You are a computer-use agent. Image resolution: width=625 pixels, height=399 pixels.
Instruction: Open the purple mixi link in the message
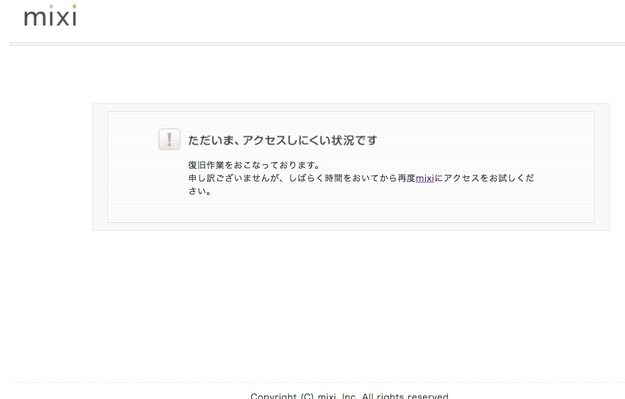[425, 178]
